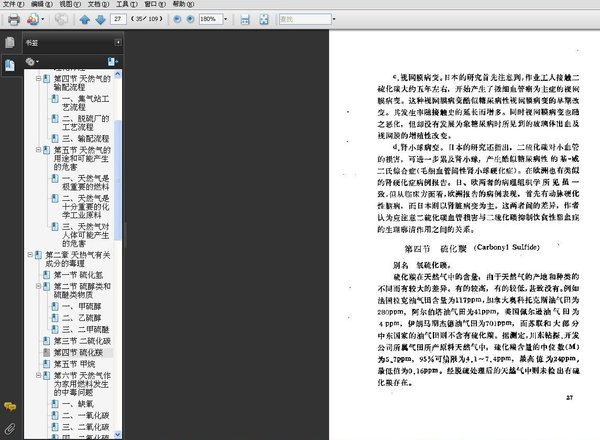Click the new bookmark icon
Screen dimensions: 600x440
112,61
